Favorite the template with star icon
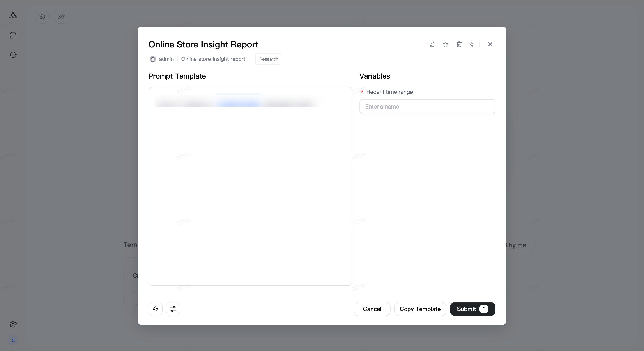This screenshot has width=644, height=351. pos(446,44)
